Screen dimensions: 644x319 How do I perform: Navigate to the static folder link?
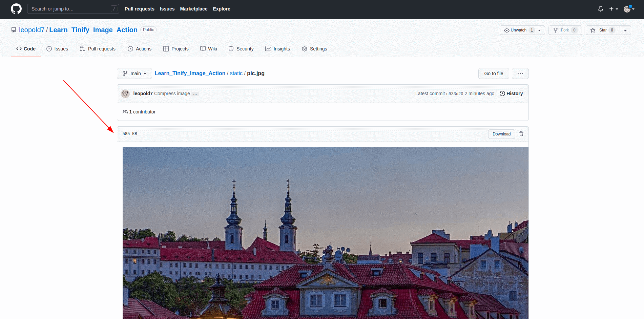pos(236,73)
